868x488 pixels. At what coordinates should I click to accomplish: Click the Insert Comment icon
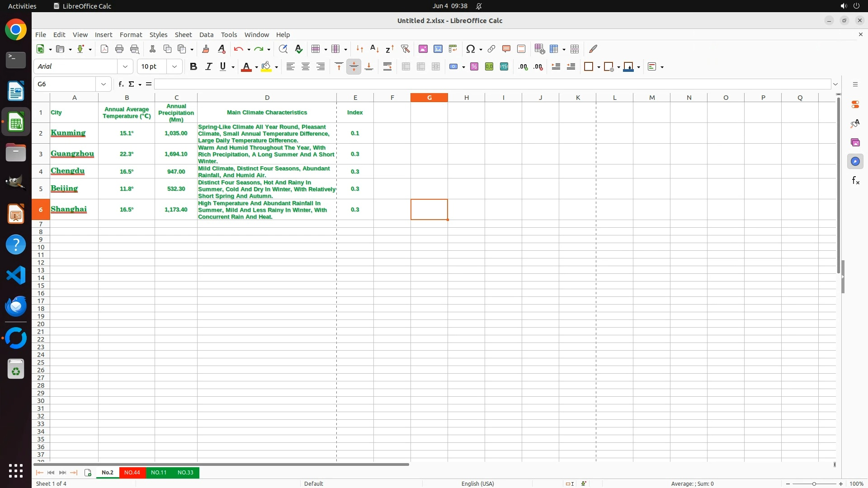tap(506, 49)
